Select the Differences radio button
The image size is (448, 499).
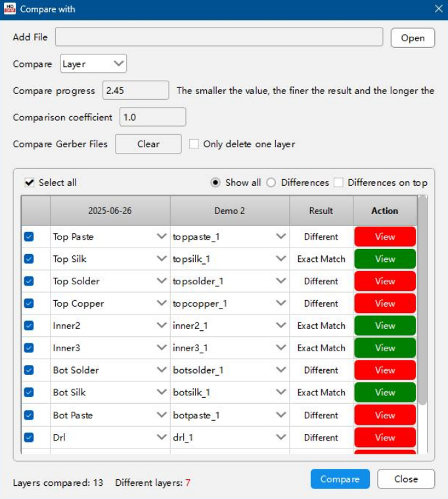pos(271,183)
